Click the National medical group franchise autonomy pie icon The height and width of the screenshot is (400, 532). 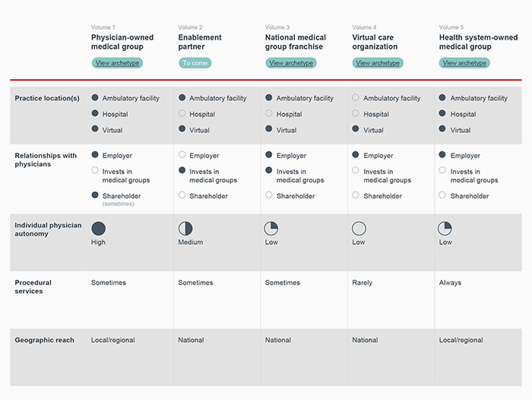pyautogui.click(x=271, y=228)
